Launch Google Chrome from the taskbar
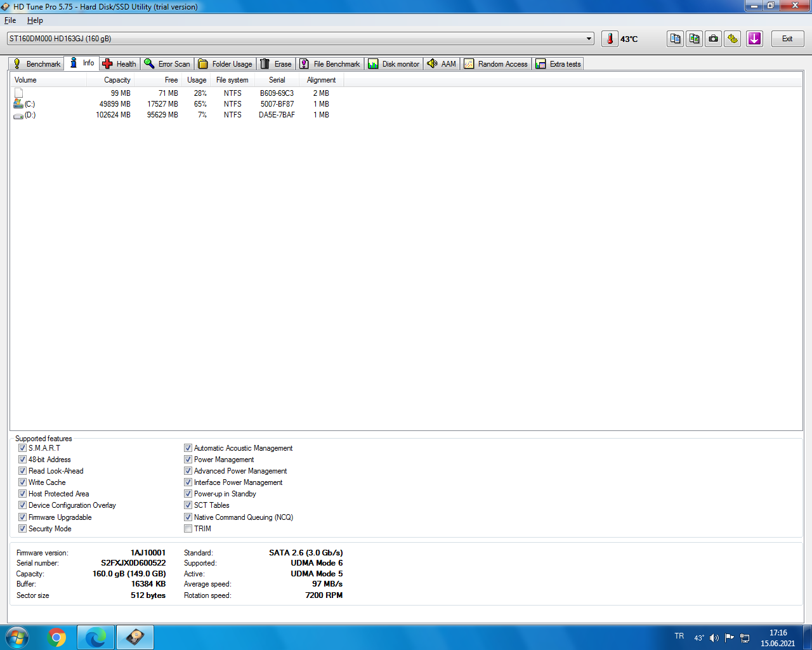 click(x=57, y=637)
